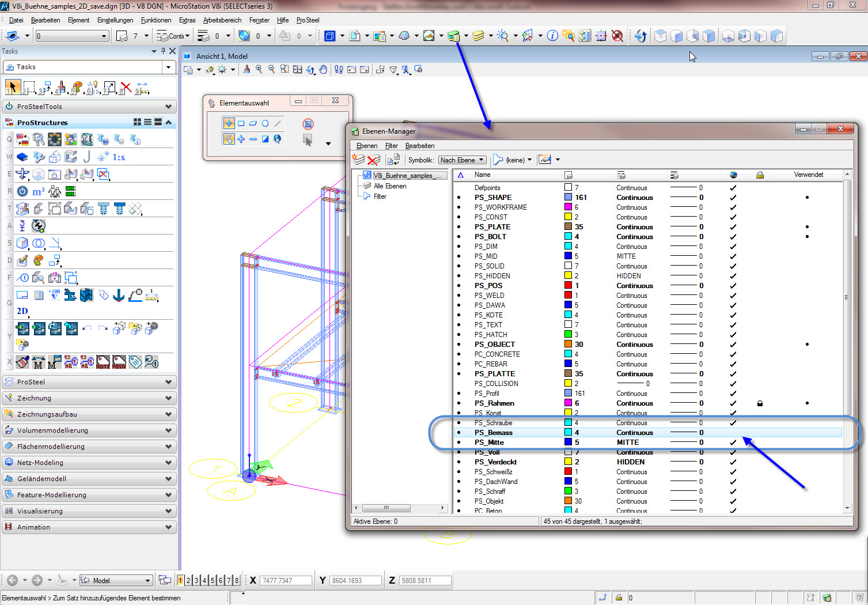Choose Line selection method in Elementauswahl
Viewport: 868px width, 605px height.
click(x=278, y=123)
